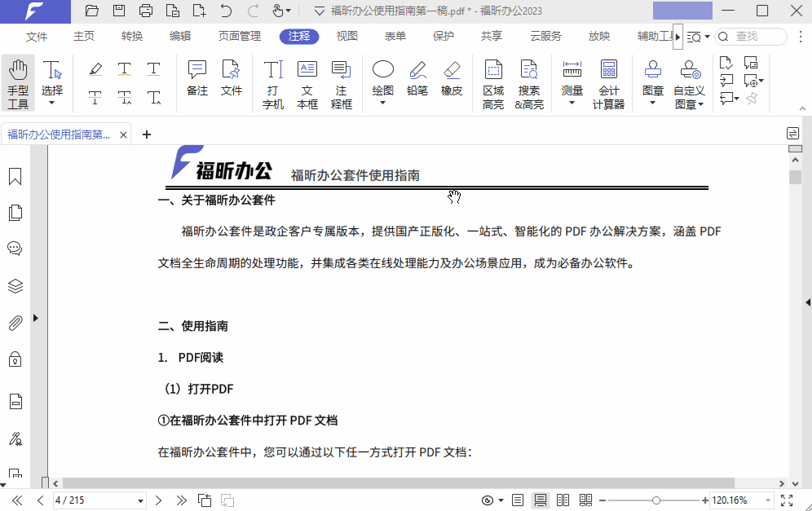Select the Eraser (橡皮) tool
This screenshot has height=511, width=812.
click(x=451, y=79)
